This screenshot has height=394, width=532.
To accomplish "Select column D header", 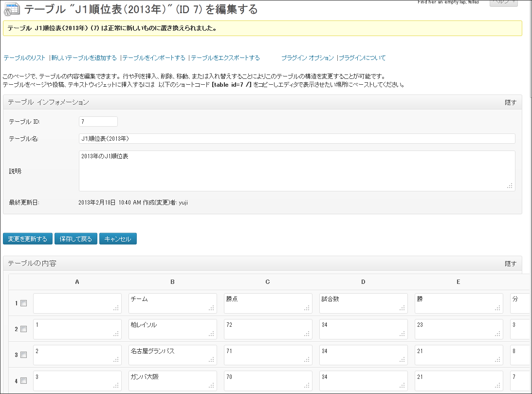I will pos(363,282).
